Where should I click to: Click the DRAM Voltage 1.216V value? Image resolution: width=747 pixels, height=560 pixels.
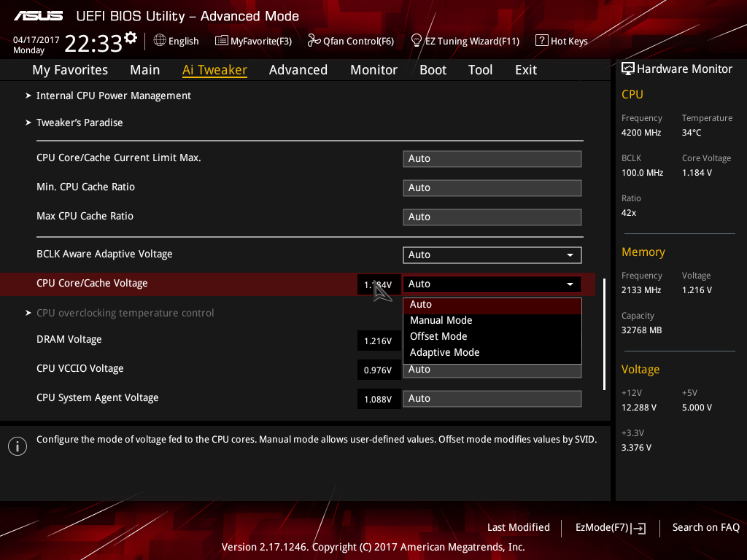tap(379, 341)
